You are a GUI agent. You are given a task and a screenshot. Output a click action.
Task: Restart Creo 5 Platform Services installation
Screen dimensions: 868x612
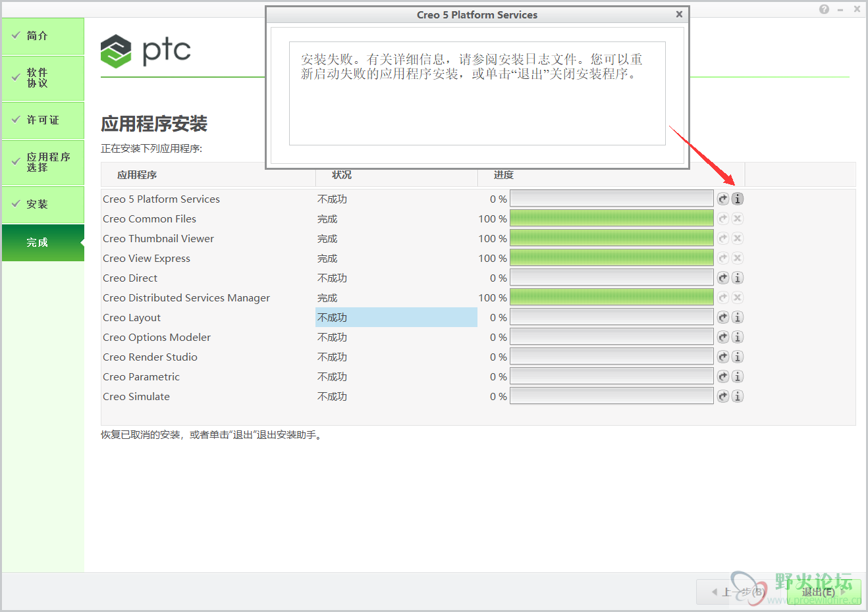click(723, 199)
